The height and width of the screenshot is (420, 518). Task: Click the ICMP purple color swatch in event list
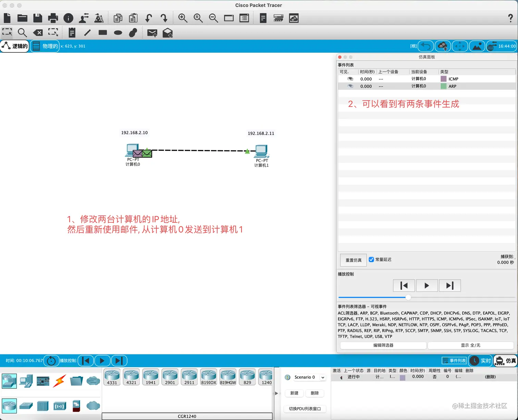[x=444, y=79]
